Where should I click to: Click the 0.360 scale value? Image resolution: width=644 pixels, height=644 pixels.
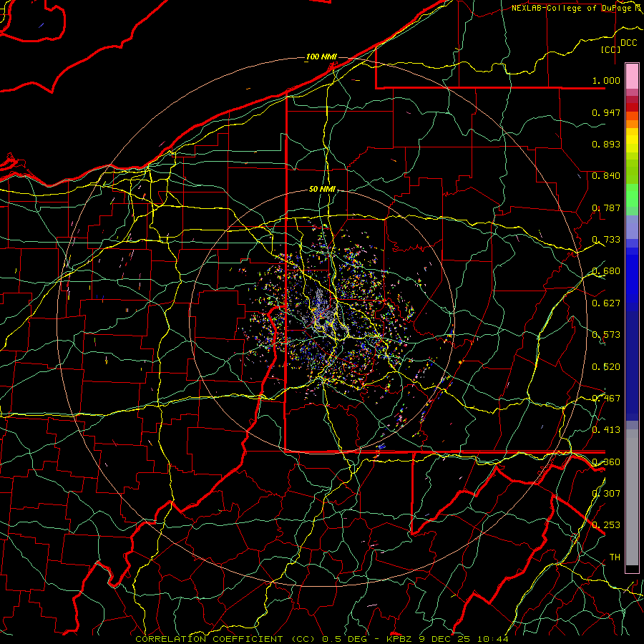[606, 462]
